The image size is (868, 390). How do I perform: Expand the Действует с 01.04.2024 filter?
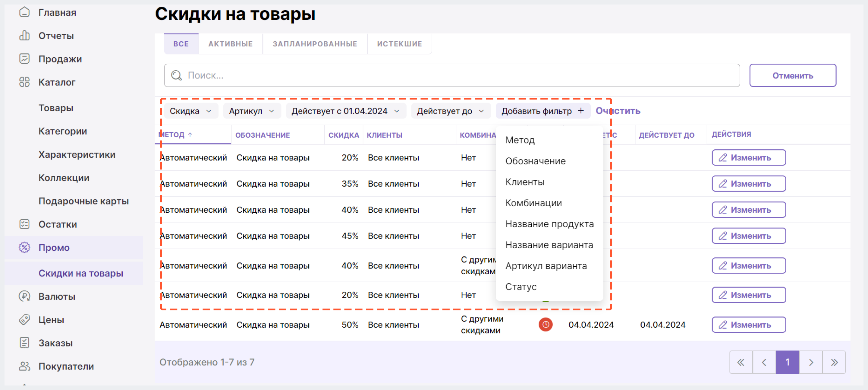tap(346, 111)
